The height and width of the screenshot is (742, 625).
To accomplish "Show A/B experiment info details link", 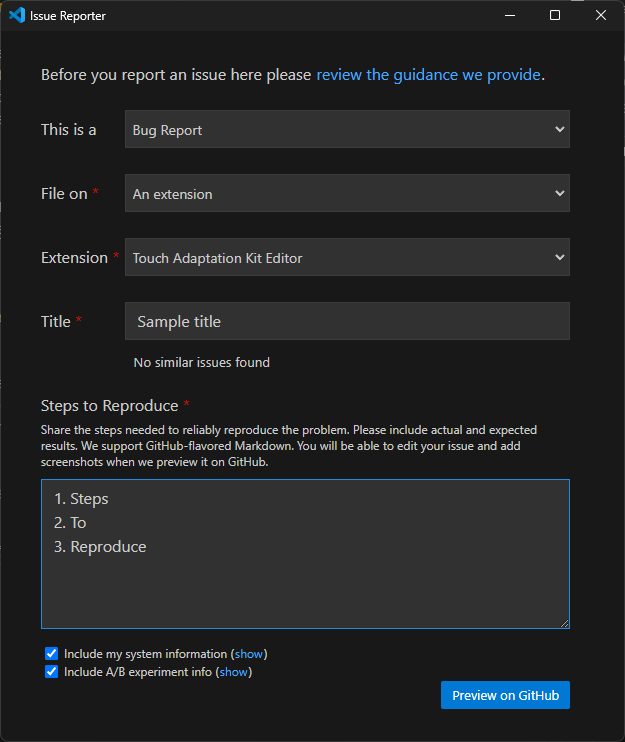I will pyautogui.click(x=234, y=672).
